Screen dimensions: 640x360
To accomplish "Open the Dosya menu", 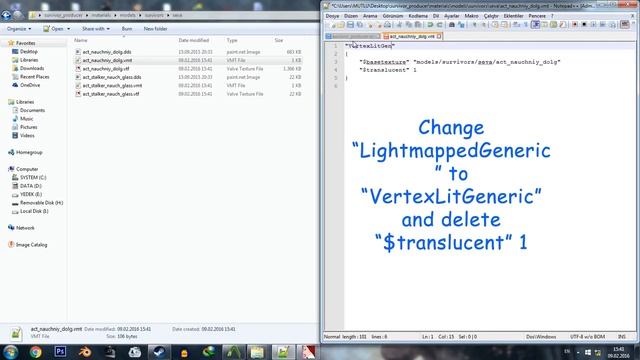I will tap(332, 16).
